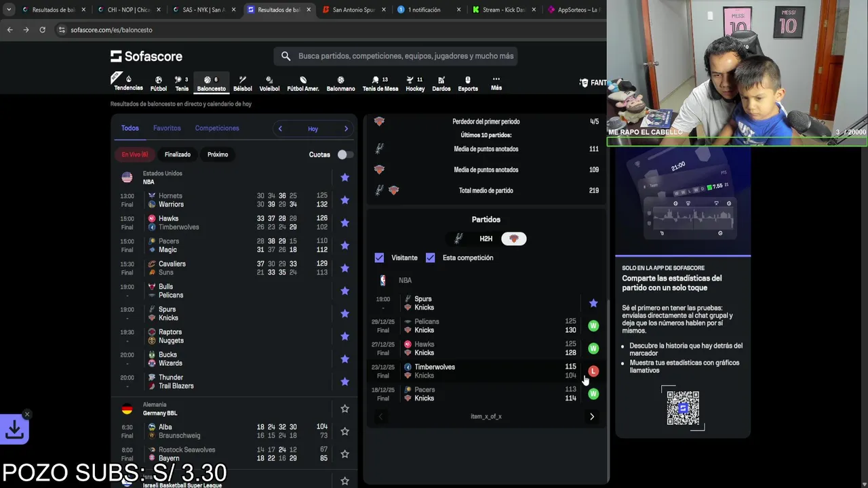Image resolution: width=868 pixels, height=488 pixels.
Task: Unfavorite the Hawks vs Timberwolves match
Action: (344, 222)
